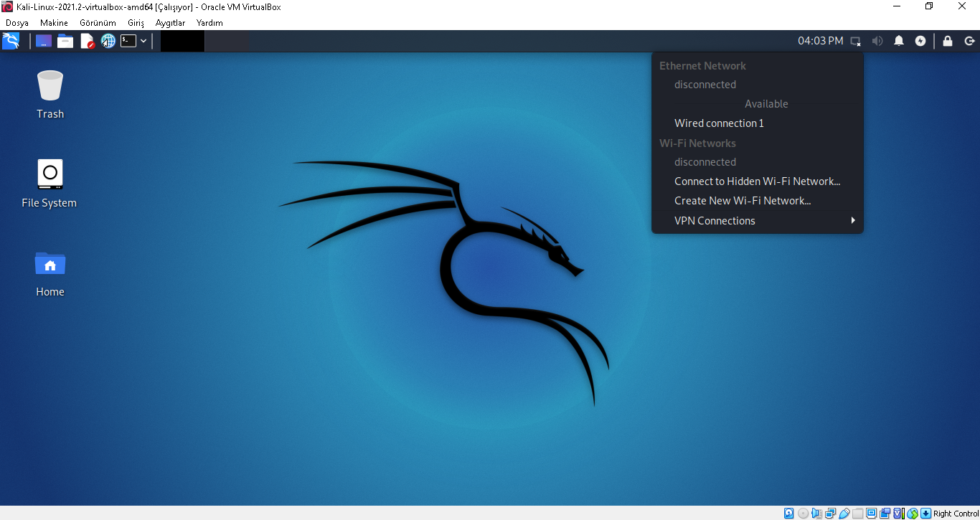Choose Connect to Hidden Wi-Fi Network
This screenshot has width=980, height=520.
pyautogui.click(x=758, y=181)
